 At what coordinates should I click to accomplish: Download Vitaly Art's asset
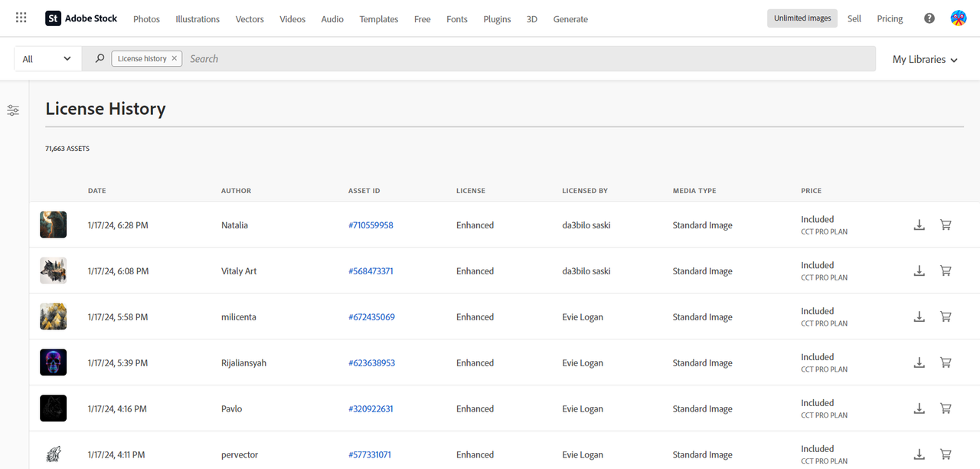(x=920, y=271)
